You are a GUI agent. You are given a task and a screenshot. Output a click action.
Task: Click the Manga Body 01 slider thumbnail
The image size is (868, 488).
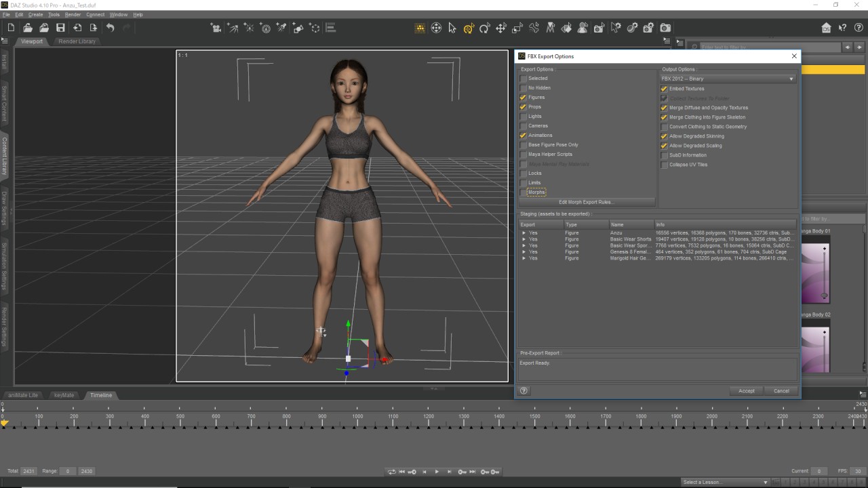point(815,273)
